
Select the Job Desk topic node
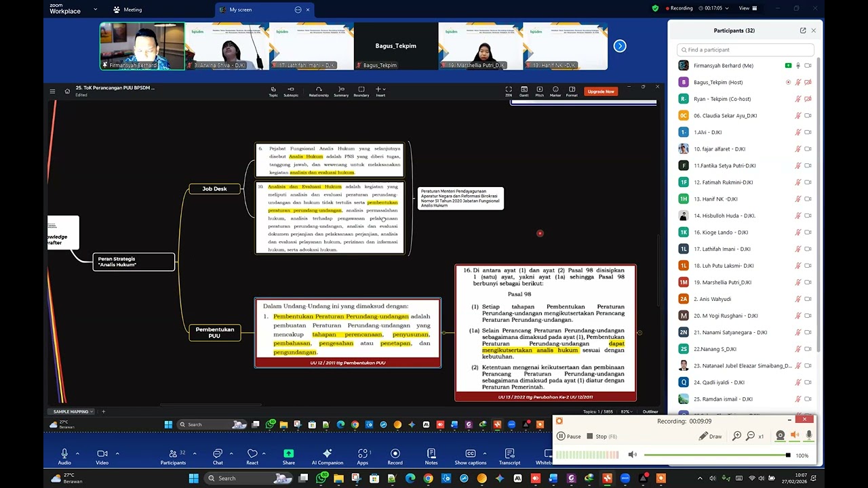(x=214, y=188)
